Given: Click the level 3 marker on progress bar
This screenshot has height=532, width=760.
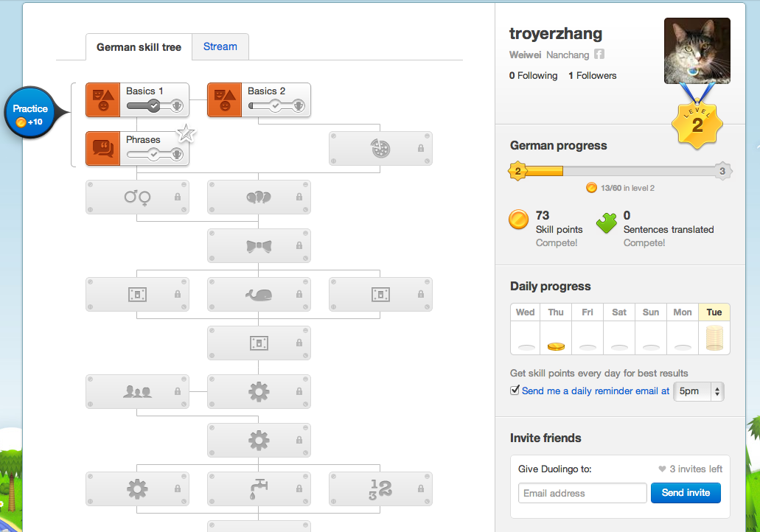Looking at the screenshot, I should pos(722,170).
